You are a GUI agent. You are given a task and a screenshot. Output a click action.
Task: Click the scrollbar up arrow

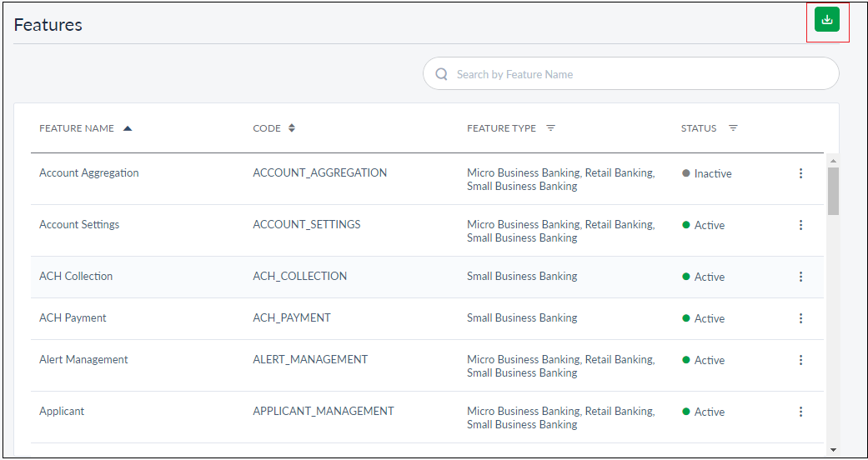[x=833, y=160]
